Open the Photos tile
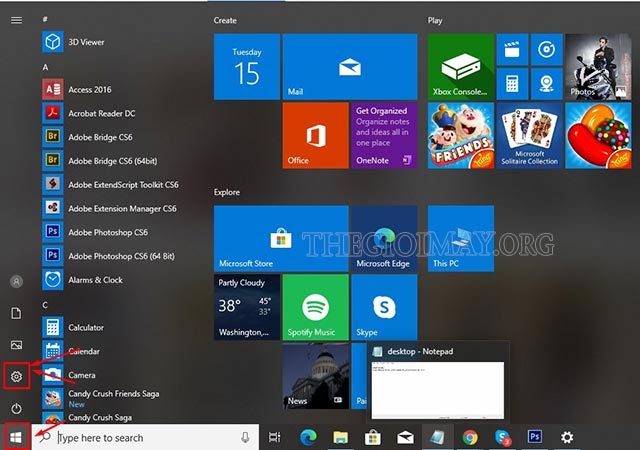Viewport: 640px width, 450px height. (x=598, y=66)
